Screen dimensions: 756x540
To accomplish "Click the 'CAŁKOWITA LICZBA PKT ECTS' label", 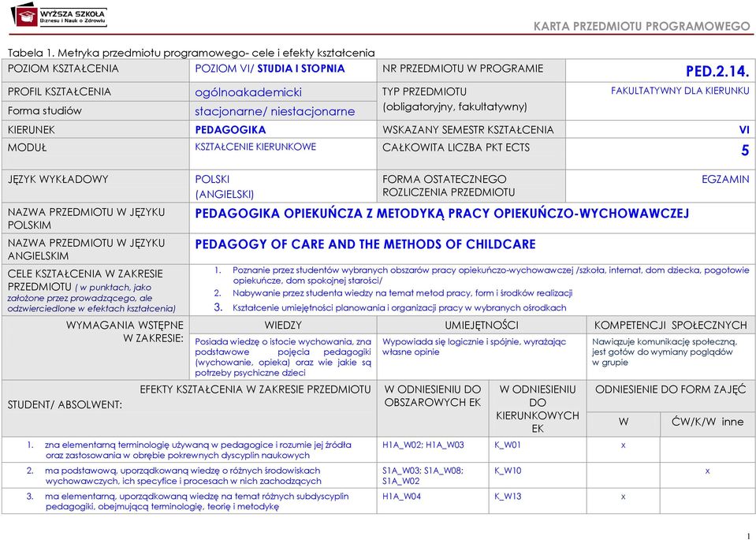I will coord(456,147).
